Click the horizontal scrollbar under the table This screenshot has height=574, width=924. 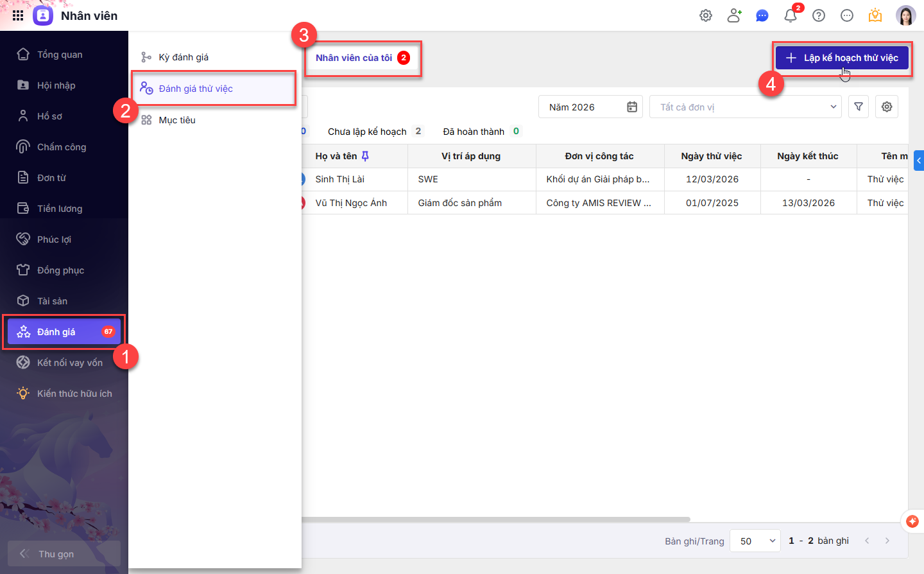pyautogui.click(x=494, y=519)
